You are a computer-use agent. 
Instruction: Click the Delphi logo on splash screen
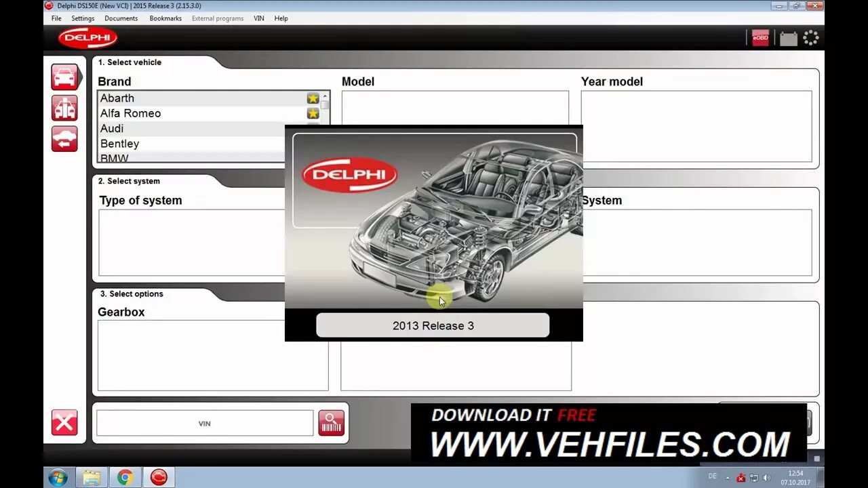349,176
